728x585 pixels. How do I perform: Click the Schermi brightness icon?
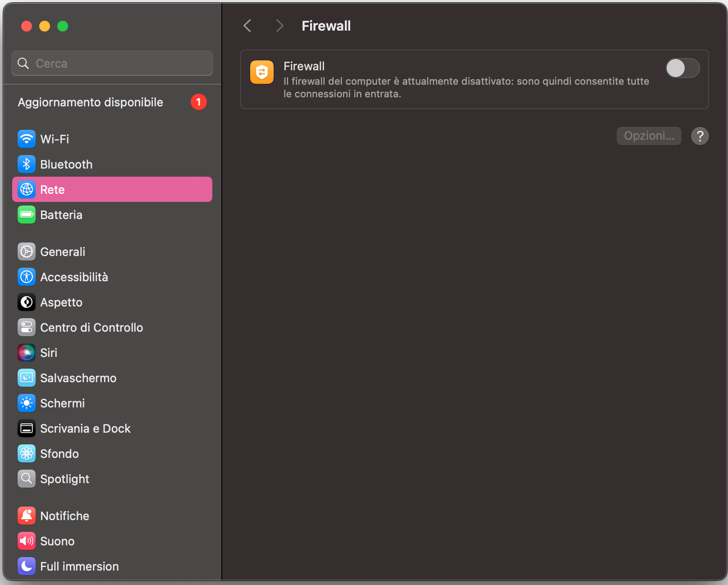pyautogui.click(x=27, y=403)
